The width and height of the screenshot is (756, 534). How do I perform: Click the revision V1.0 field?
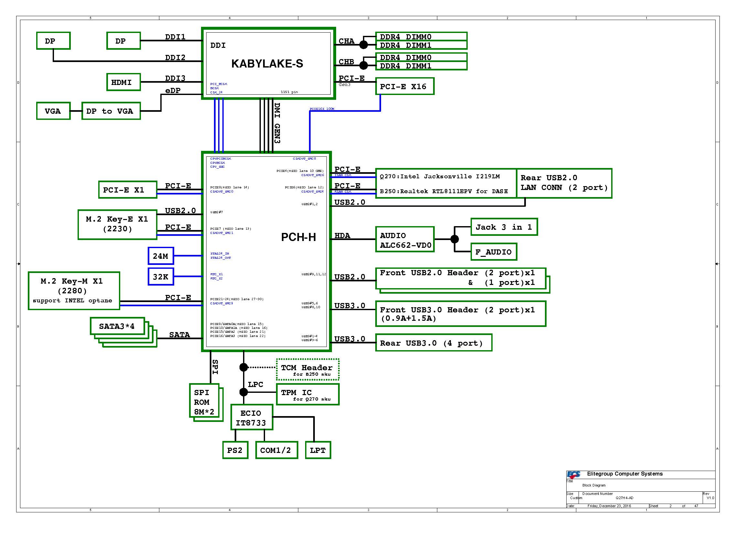point(710,498)
